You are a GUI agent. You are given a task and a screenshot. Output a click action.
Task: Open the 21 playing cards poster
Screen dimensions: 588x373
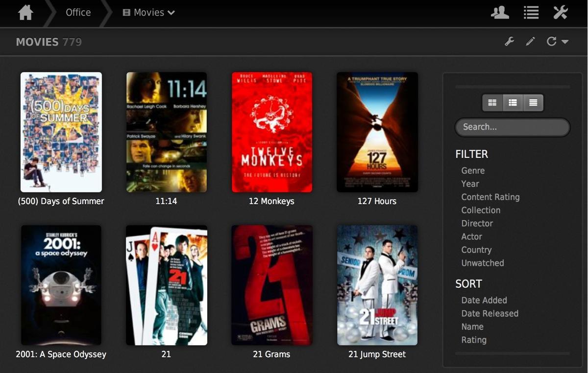tap(167, 285)
